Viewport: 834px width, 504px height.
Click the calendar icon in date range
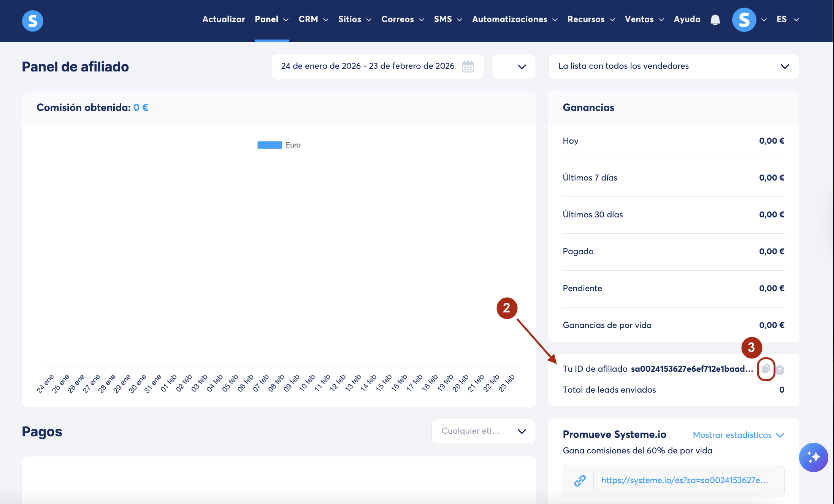point(468,67)
